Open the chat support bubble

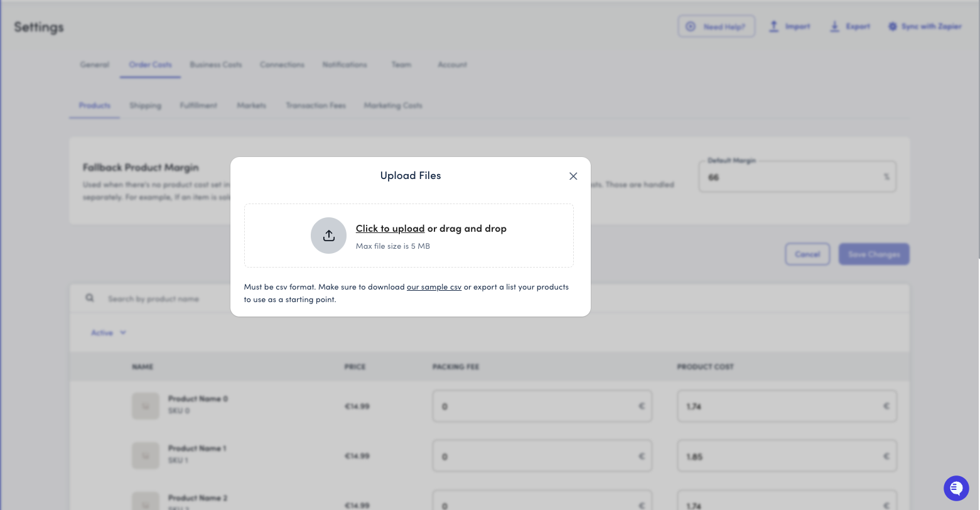tap(956, 488)
